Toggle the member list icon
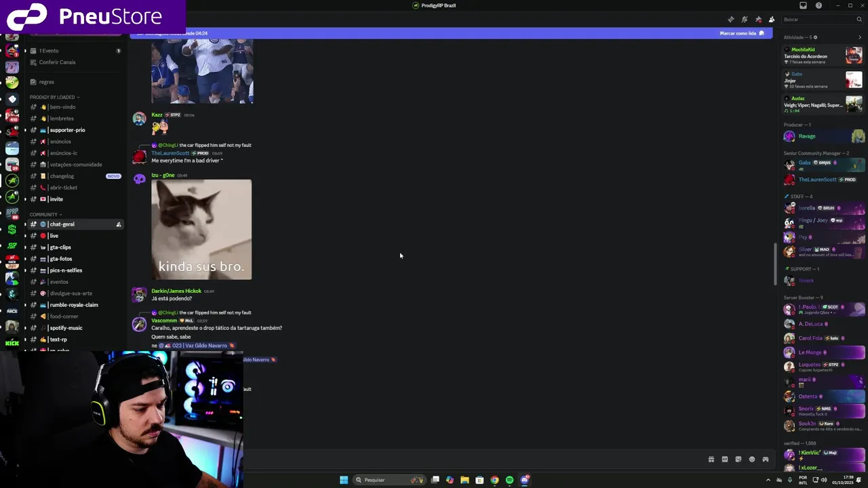This screenshot has height=488, width=868. [x=772, y=20]
